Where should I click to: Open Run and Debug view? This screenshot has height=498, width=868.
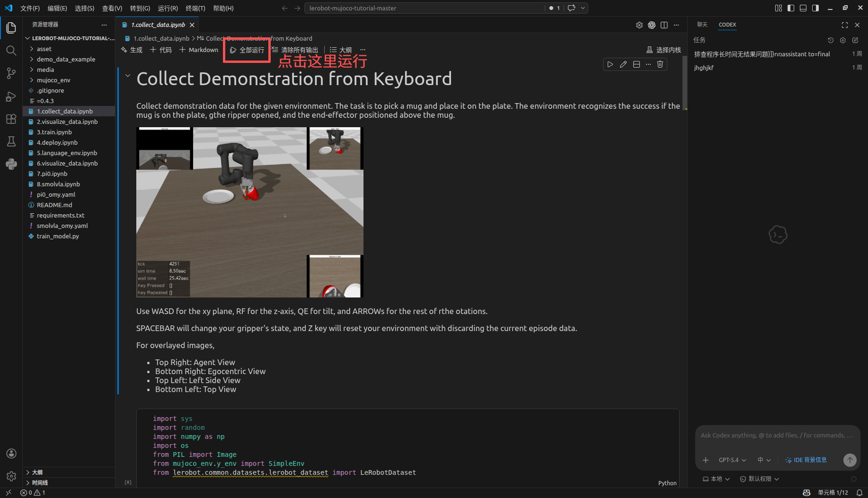click(11, 96)
